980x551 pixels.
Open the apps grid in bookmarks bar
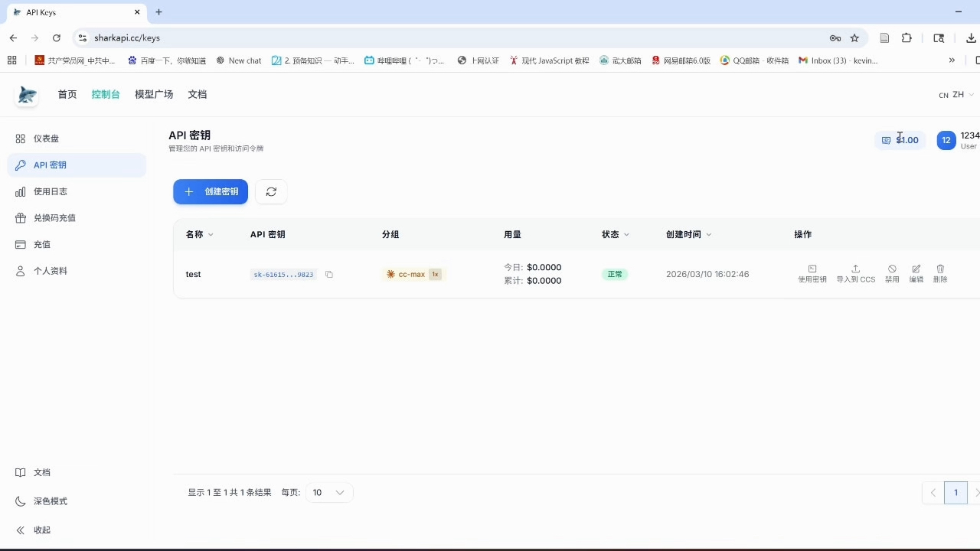[x=11, y=60]
